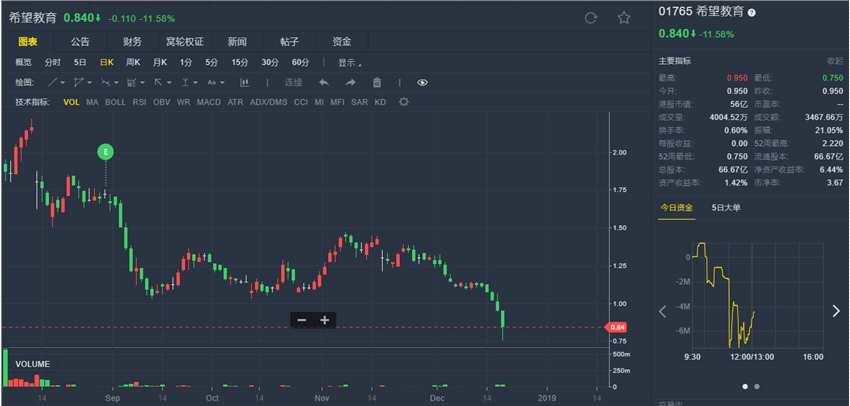Switch to the 图表 chart tab
850x406 pixels.
(x=27, y=42)
